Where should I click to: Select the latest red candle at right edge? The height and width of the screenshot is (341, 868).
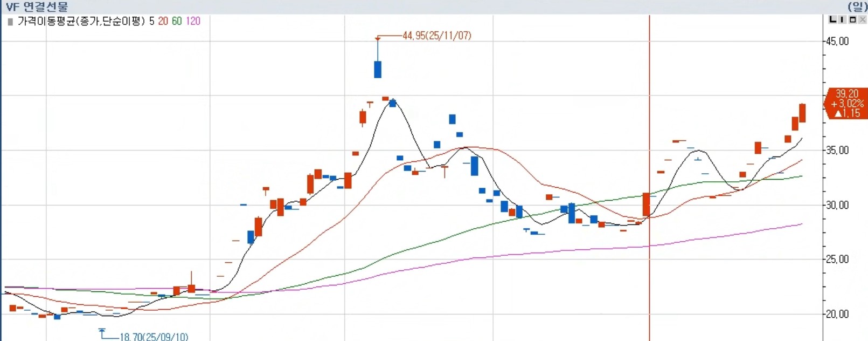802,113
